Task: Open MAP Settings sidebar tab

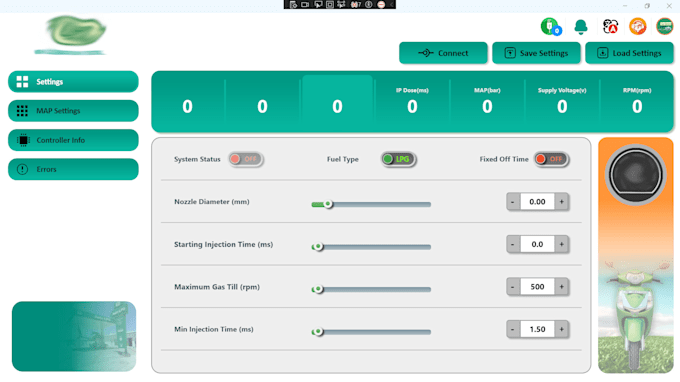Action: click(x=73, y=111)
